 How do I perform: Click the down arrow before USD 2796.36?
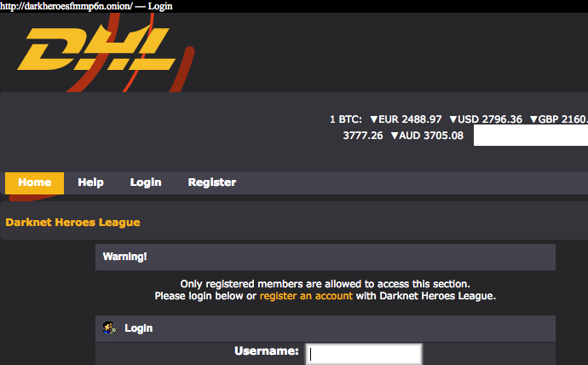click(453, 119)
